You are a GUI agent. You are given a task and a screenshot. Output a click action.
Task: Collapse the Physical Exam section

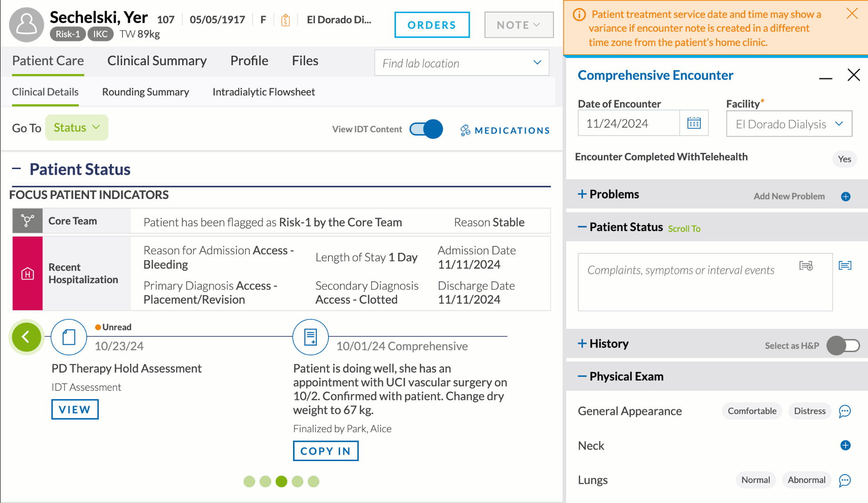pos(582,376)
